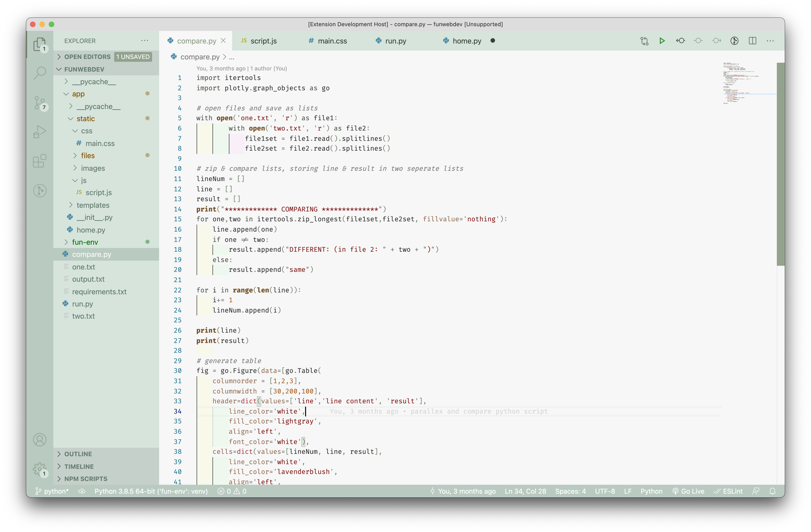This screenshot has width=811, height=532.
Task: Open the Search view in activity bar
Action: coord(40,73)
